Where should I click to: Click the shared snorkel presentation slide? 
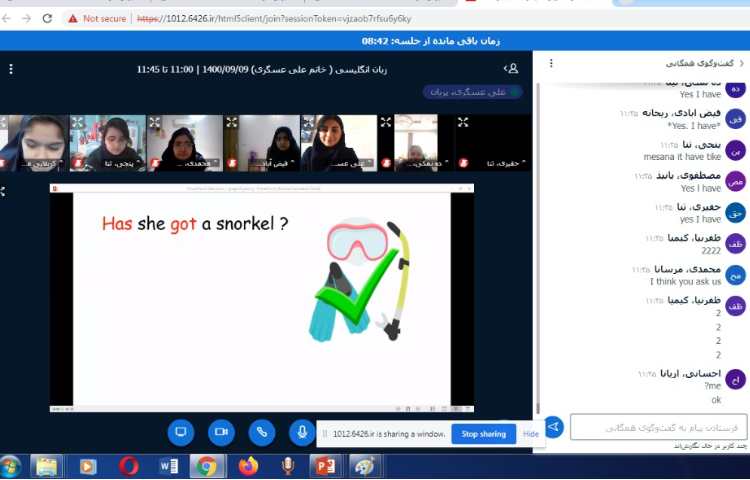tap(262, 298)
